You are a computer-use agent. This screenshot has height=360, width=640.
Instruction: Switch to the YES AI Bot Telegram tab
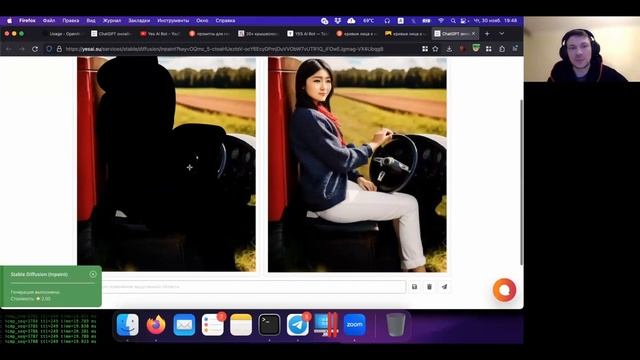[x=307, y=33]
